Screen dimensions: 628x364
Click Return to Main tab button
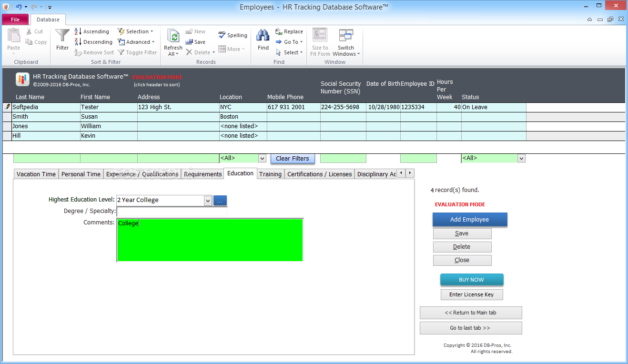[x=471, y=313]
